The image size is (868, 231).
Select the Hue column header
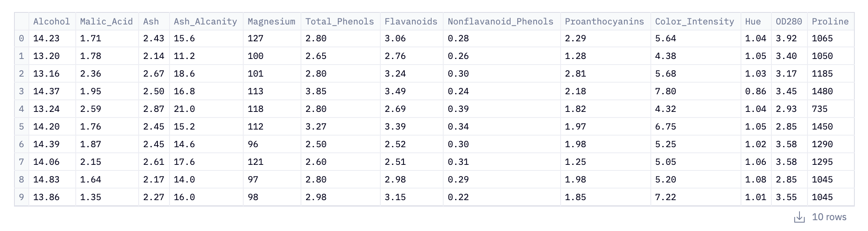[756, 22]
